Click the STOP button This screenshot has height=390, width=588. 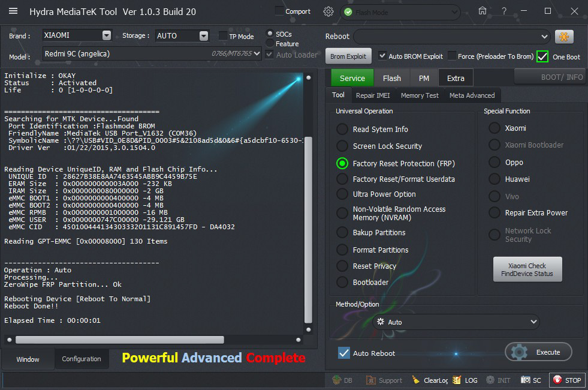pos(567,380)
